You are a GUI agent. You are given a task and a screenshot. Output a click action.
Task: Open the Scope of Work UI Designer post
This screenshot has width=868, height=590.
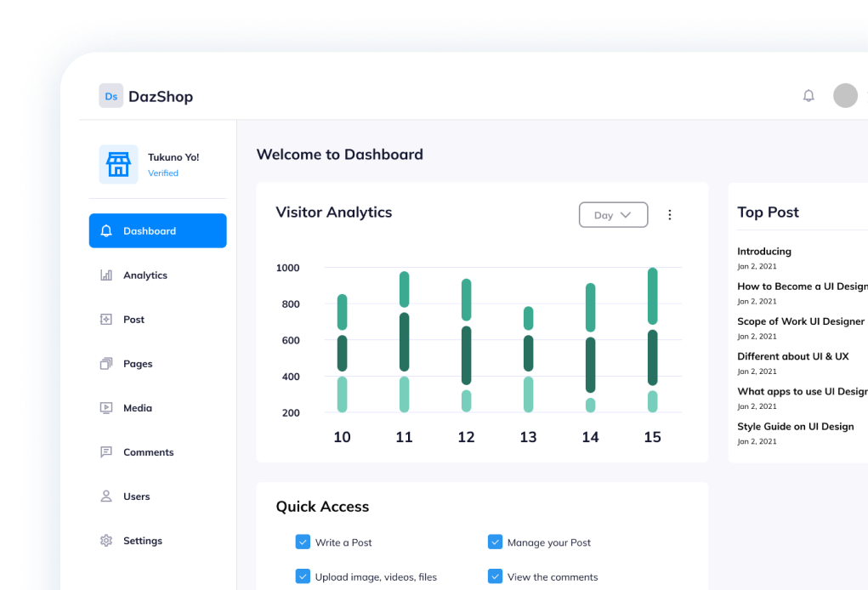(x=800, y=321)
